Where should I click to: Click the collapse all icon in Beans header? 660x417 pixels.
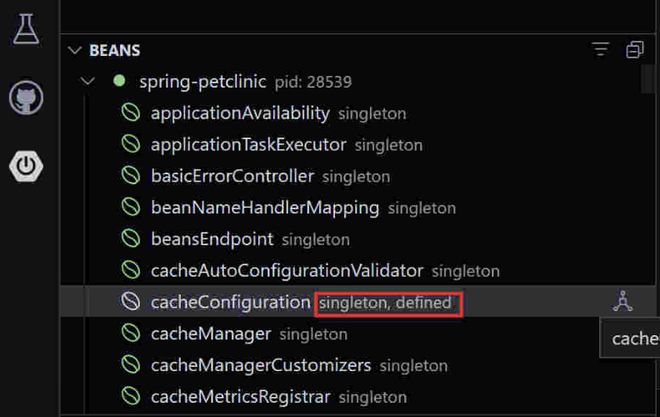coord(635,50)
